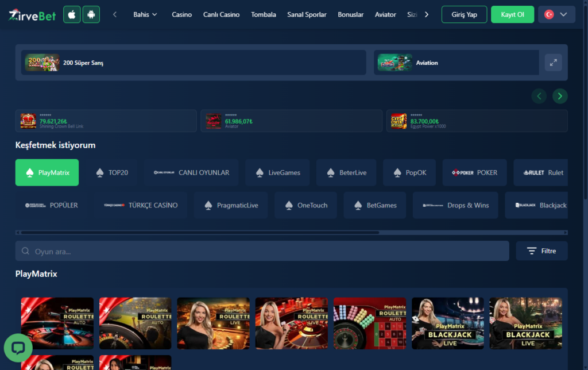This screenshot has width=588, height=370.
Task: Select the BetGames category
Action: (375, 205)
